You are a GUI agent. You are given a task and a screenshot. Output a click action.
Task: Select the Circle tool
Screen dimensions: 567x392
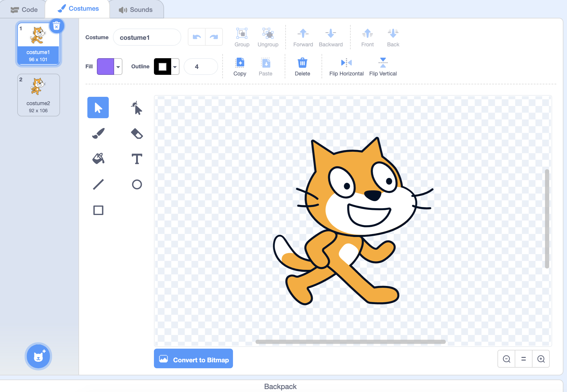(137, 184)
